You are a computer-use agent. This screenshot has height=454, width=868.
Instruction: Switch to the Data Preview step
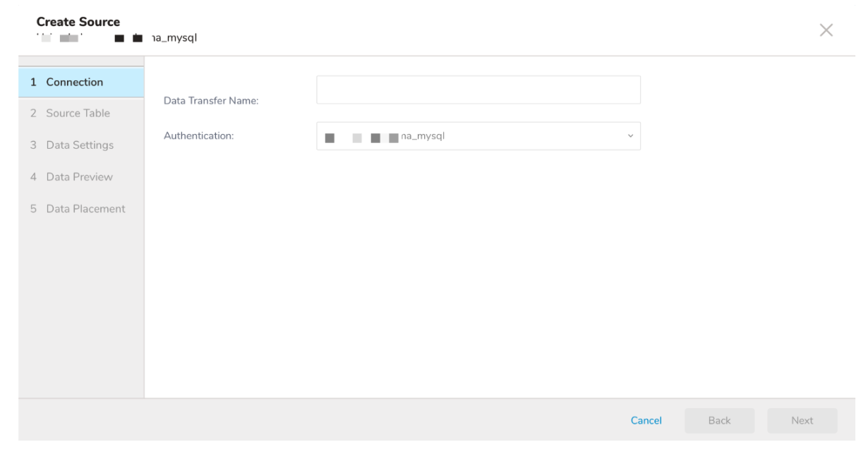point(79,177)
